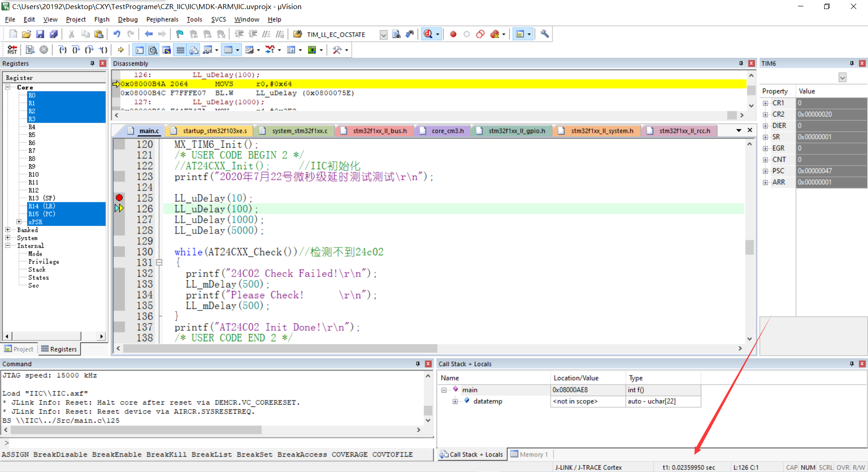Toggle the Memory window button

228,50
